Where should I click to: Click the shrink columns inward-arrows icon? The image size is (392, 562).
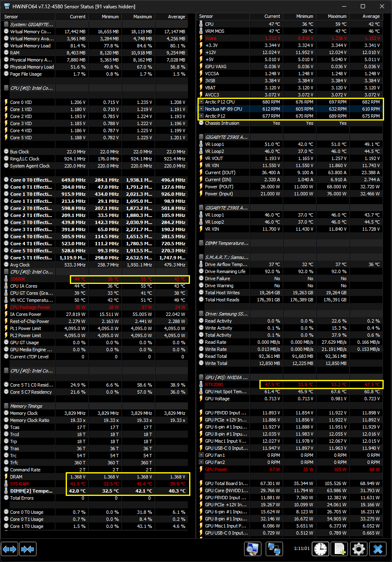27,549
